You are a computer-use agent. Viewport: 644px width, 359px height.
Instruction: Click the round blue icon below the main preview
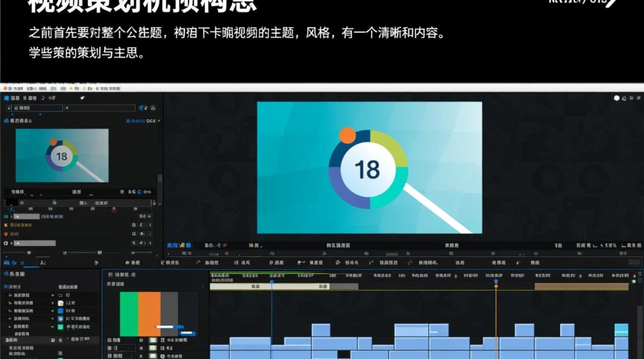pos(188,245)
